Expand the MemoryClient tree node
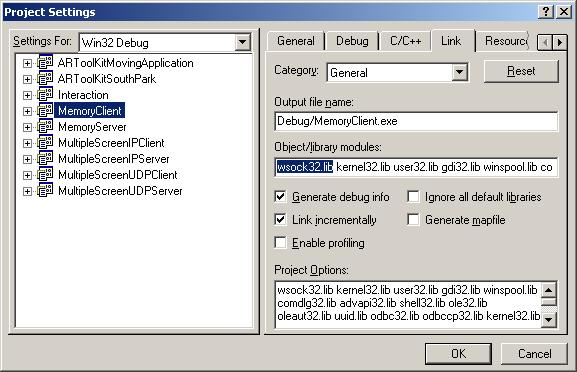 [x=27, y=111]
